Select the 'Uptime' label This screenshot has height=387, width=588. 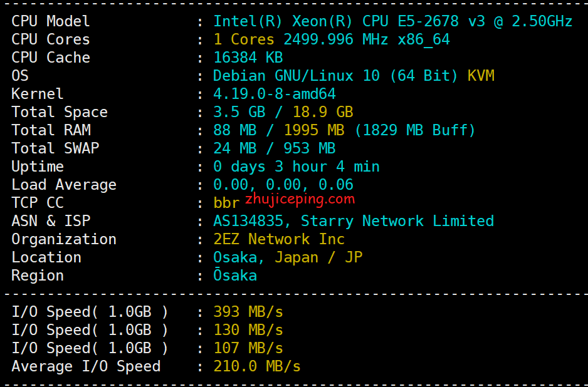(38, 167)
